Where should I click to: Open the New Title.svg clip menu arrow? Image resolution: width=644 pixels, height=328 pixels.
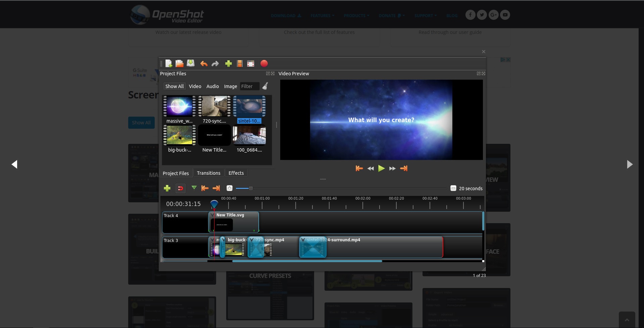(212, 215)
